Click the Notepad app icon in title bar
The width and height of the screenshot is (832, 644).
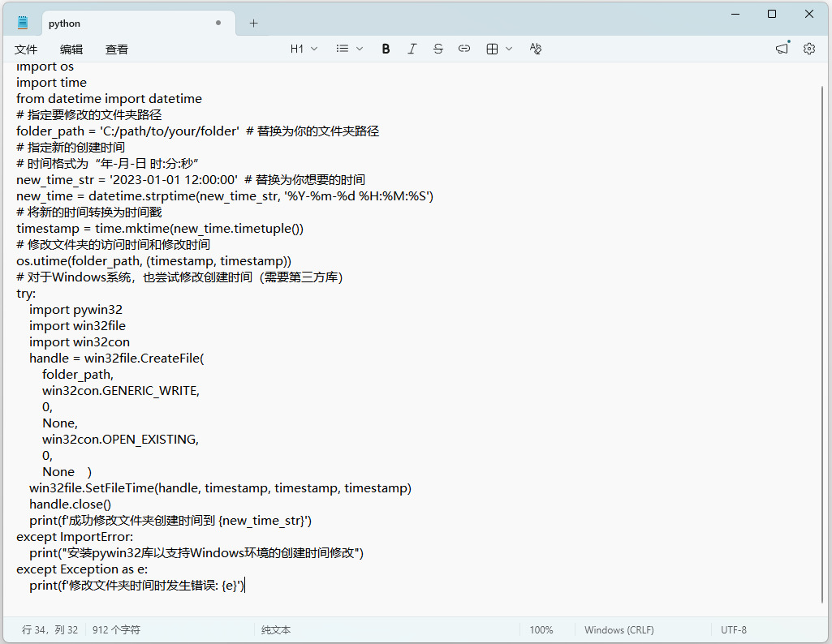click(22, 23)
